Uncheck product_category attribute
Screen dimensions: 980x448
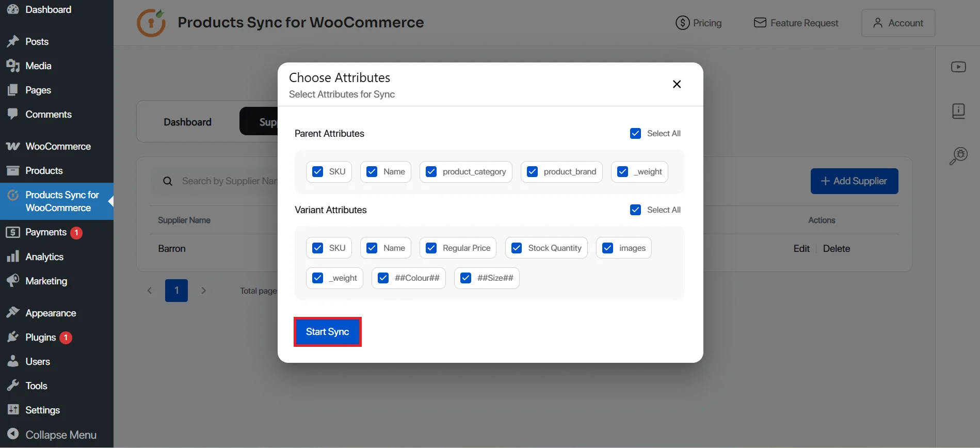tap(431, 172)
